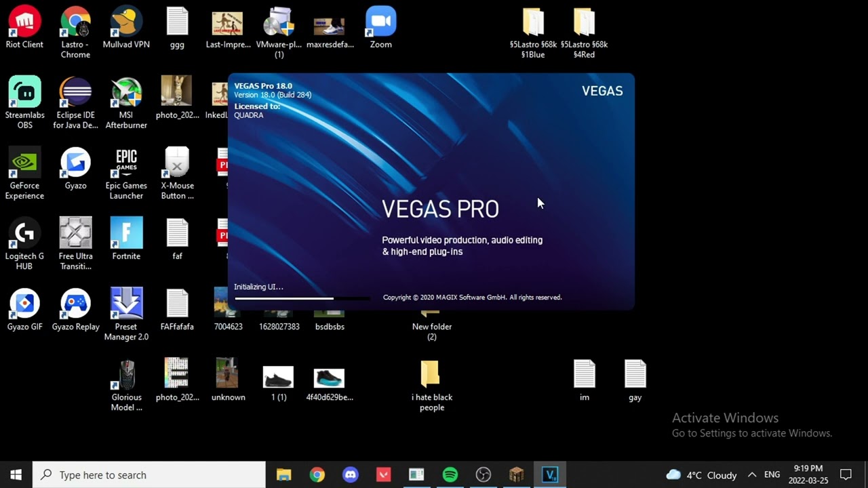Select the VMware-pl... (1) installer icon
This screenshot has height=488, width=868.
(x=279, y=33)
